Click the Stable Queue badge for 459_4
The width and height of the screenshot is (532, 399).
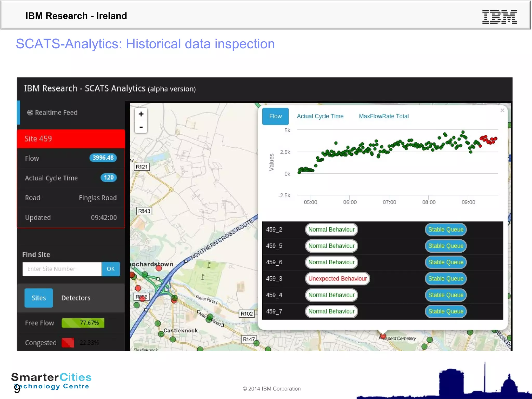click(446, 295)
